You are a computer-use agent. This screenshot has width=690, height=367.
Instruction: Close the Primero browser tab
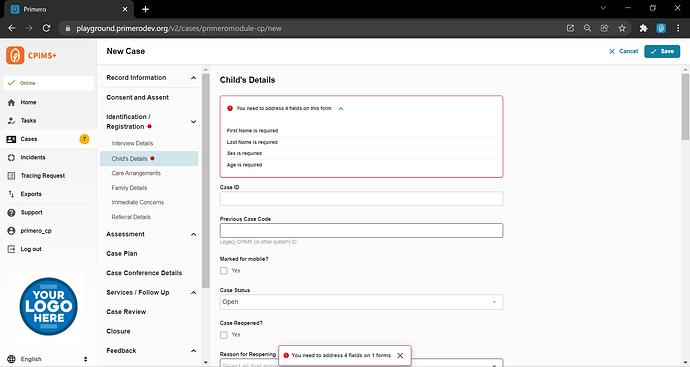pos(125,9)
